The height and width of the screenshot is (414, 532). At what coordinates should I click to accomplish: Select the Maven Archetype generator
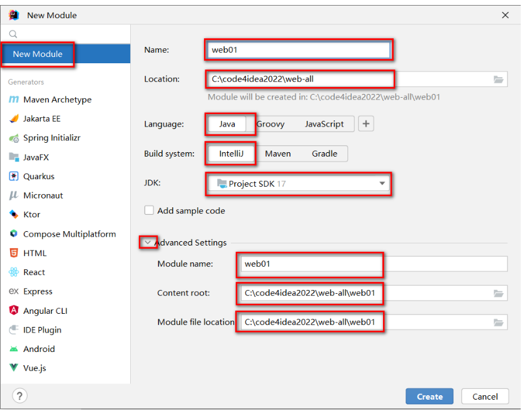50,100
